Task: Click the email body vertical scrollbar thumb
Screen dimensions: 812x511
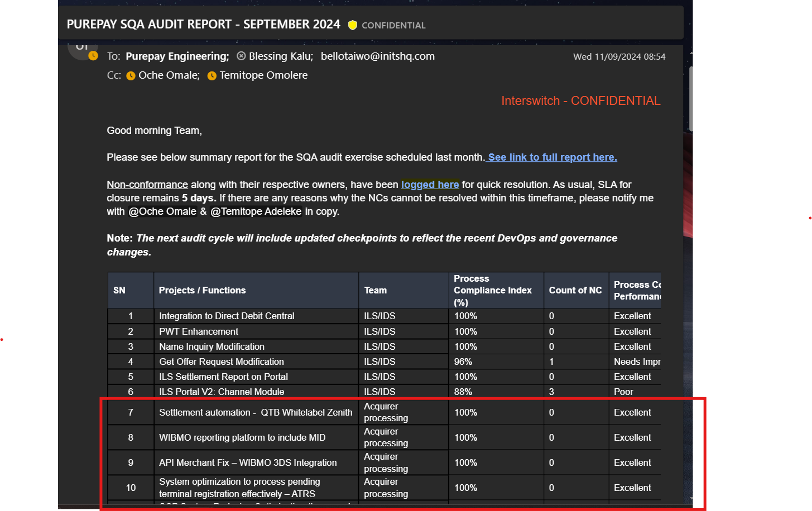Action: click(x=691, y=99)
